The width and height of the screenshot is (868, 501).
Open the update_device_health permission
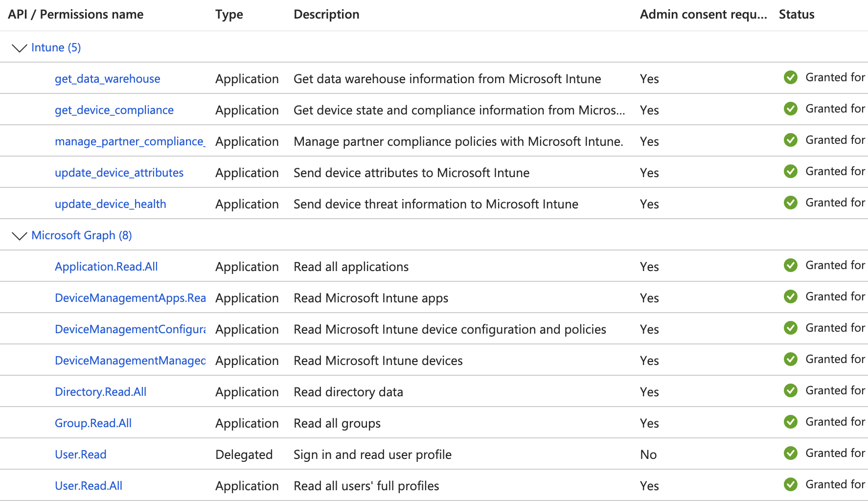110,204
